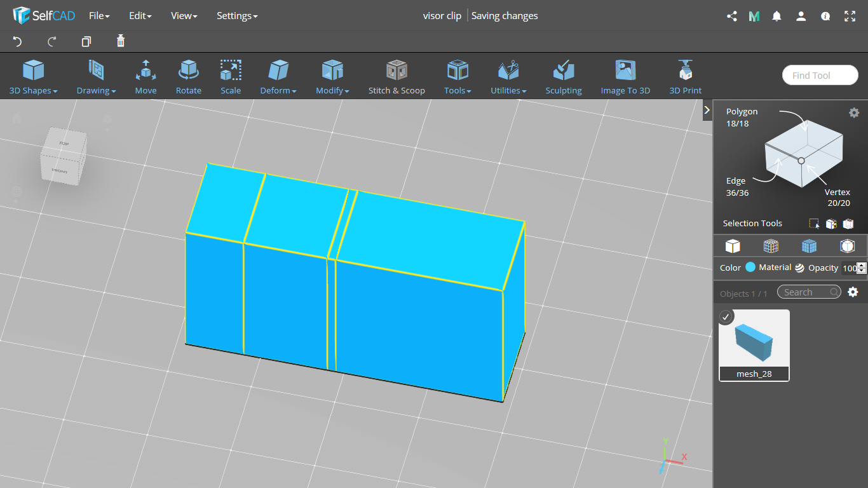Viewport: 868px width, 488px height.
Task: Open the 3D Print tool
Action: [686, 77]
